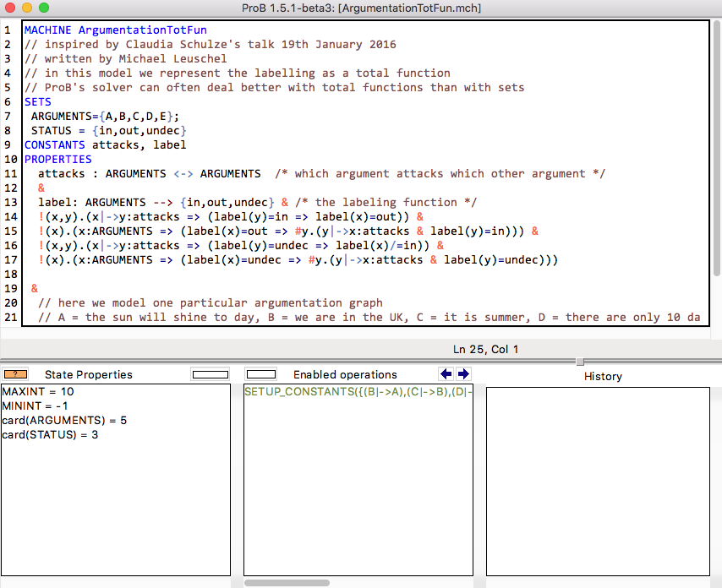Click the PROPERTIES keyword in the editor
Image resolution: width=722 pixels, height=588 pixels.
coord(57,159)
